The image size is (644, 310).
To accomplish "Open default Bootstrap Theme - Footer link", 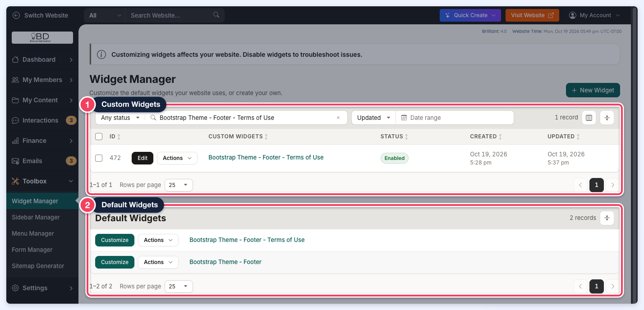I will click(x=225, y=262).
